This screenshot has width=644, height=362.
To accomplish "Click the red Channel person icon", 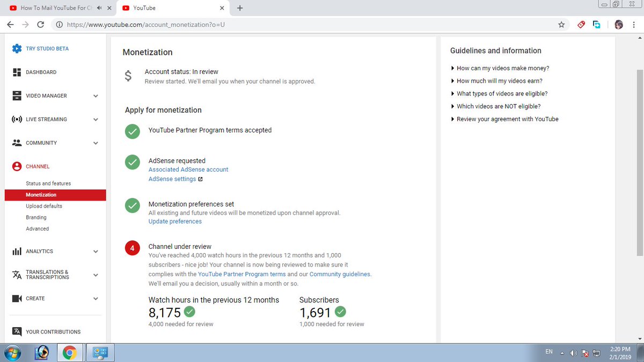I will [x=17, y=166].
